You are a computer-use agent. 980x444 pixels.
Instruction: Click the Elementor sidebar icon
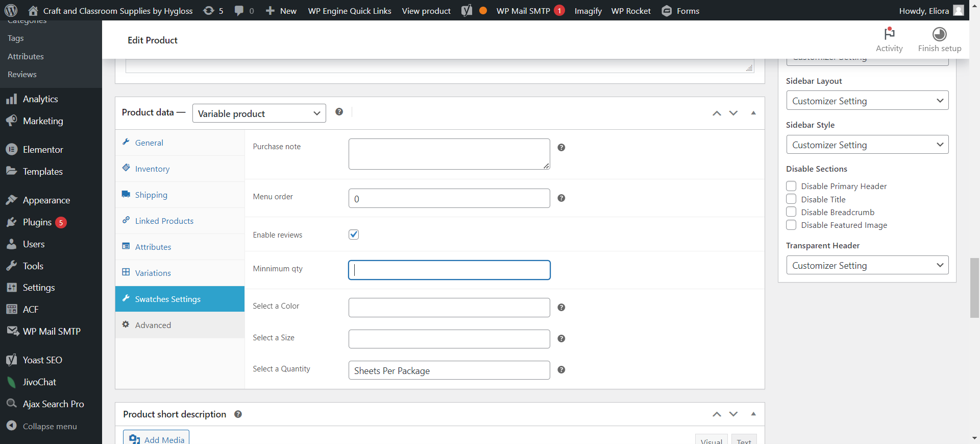[11, 150]
